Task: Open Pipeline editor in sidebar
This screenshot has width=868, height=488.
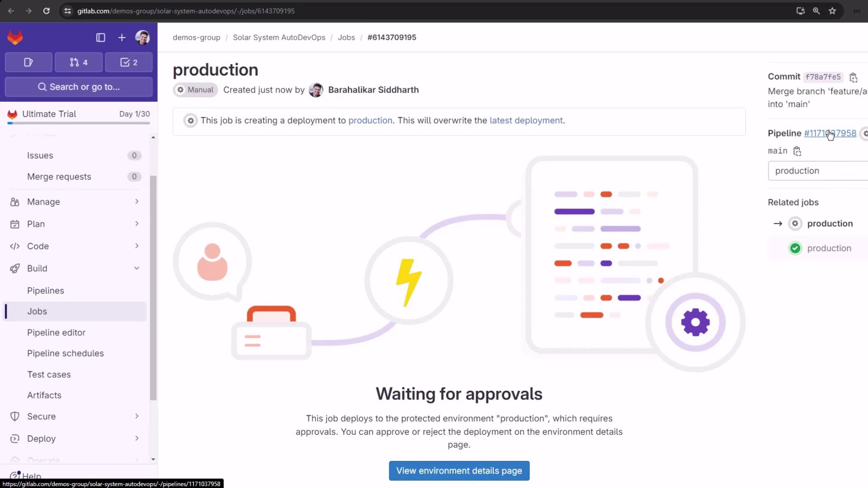Action: point(56,333)
